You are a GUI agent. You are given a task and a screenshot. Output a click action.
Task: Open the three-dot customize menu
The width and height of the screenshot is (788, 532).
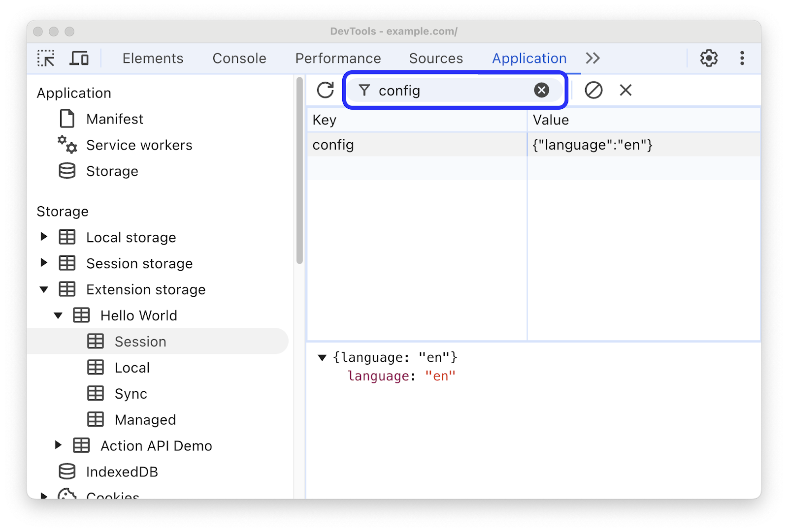[742, 58]
